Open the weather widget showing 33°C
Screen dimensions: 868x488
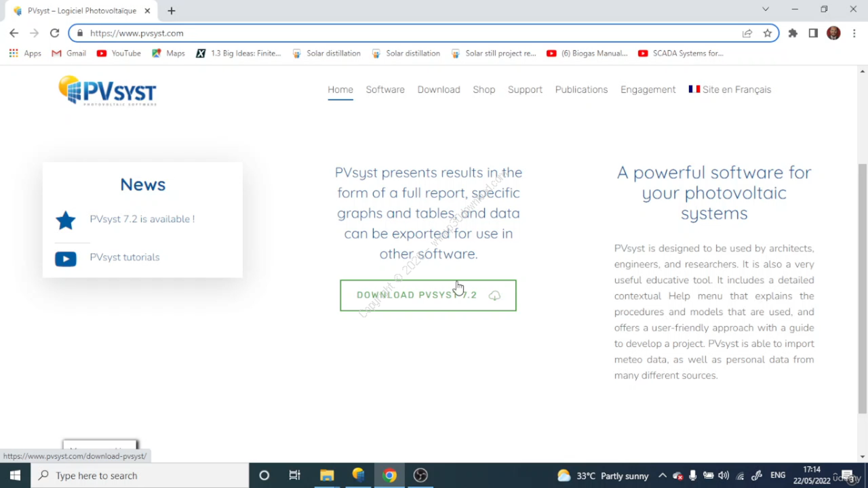[603, 476]
